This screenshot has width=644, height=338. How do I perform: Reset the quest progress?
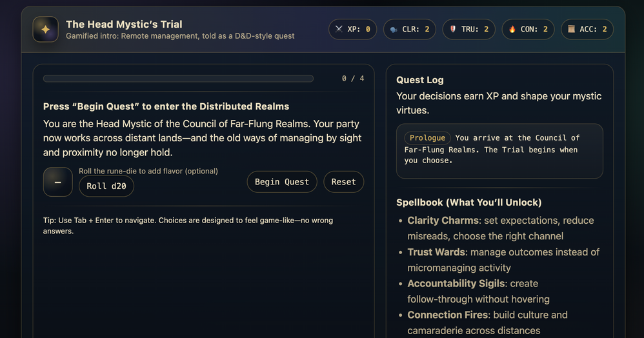point(343,182)
